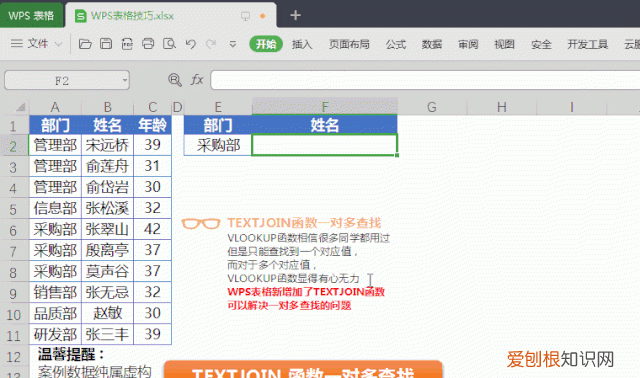This screenshot has width=640, height=378.
Task: Select column G header
Action: pos(432,107)
